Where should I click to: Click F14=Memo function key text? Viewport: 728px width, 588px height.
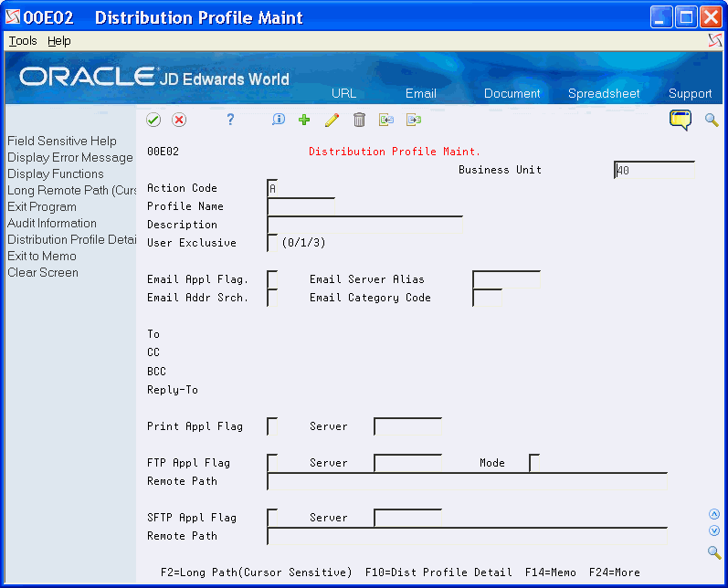click(x=550, y=572)
